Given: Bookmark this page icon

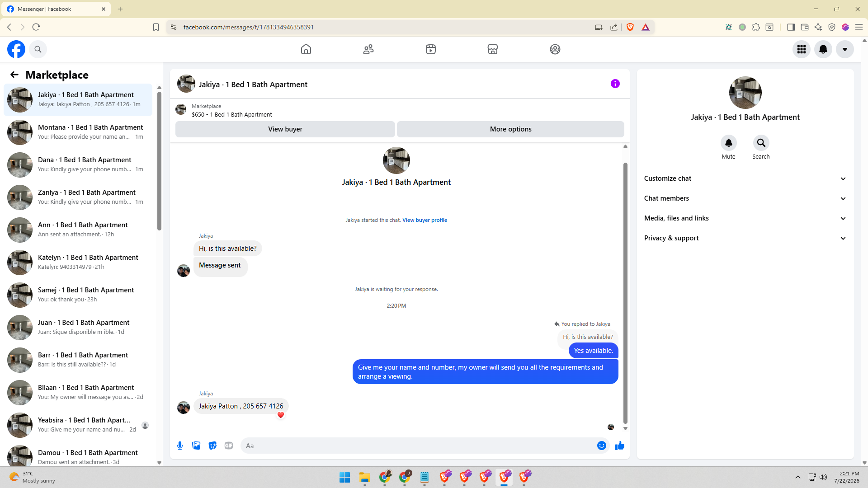Looking at the screenshot, I should tap(156, 27).
